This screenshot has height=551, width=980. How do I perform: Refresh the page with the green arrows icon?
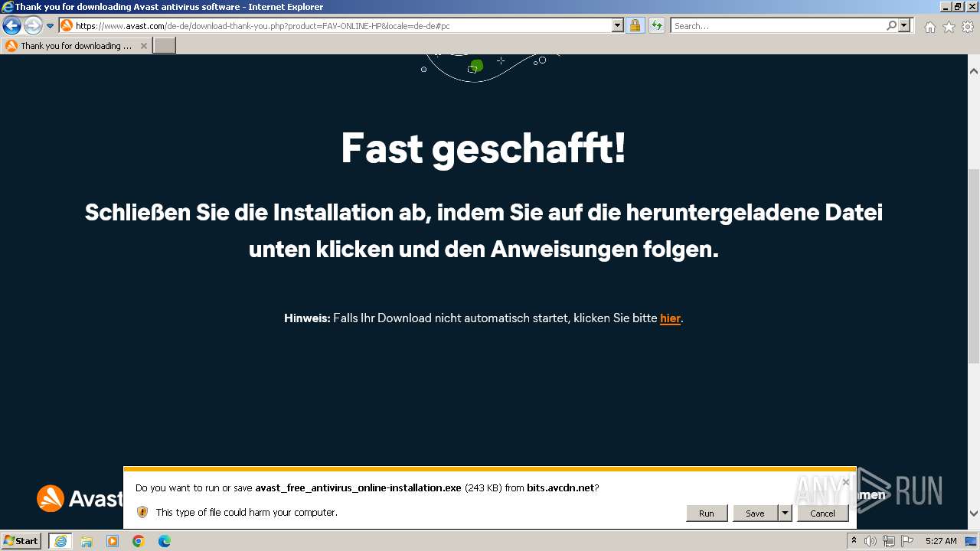[656, 25]
